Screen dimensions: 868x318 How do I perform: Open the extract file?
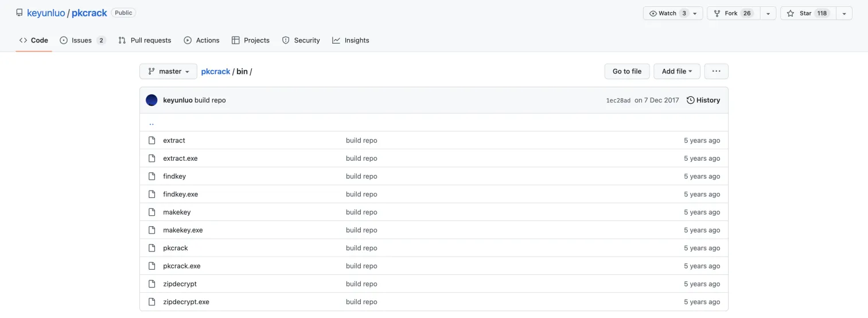(x=174, y=140)
